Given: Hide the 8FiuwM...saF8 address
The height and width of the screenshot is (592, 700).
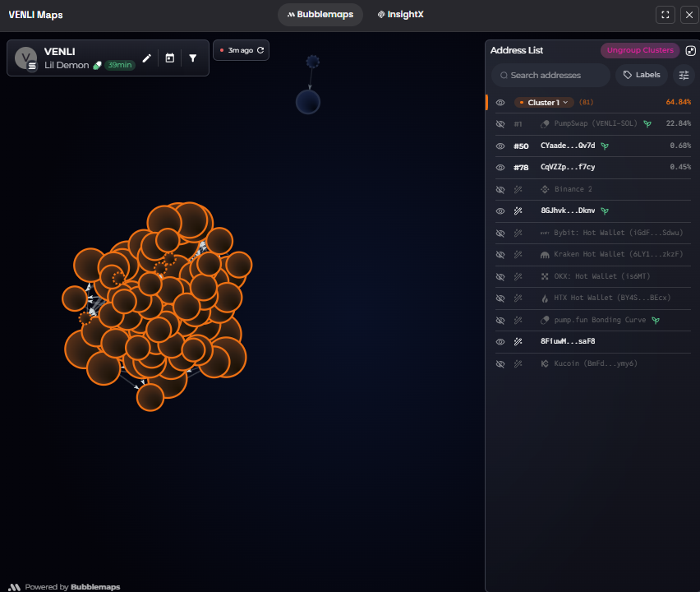Looking at the screenshot, I should pos(500,342).
